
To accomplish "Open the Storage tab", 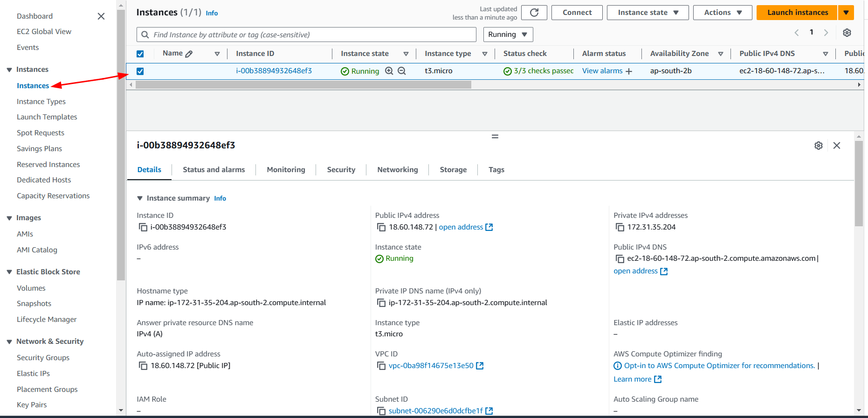I will (453, 170).
